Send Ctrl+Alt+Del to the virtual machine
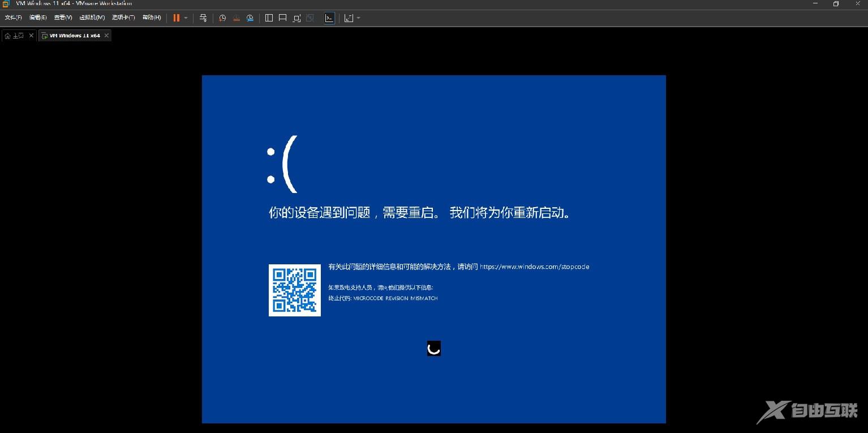This screenshot has height=433, width=868. pyautogui.click(x=203, y=18)
